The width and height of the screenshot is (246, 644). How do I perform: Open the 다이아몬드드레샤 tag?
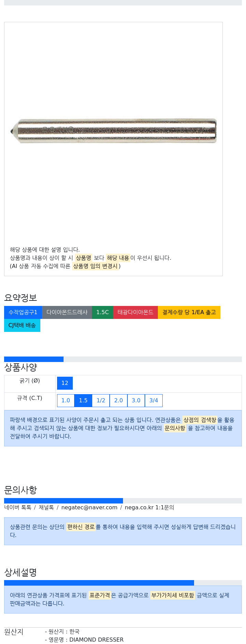click(67, 312)
